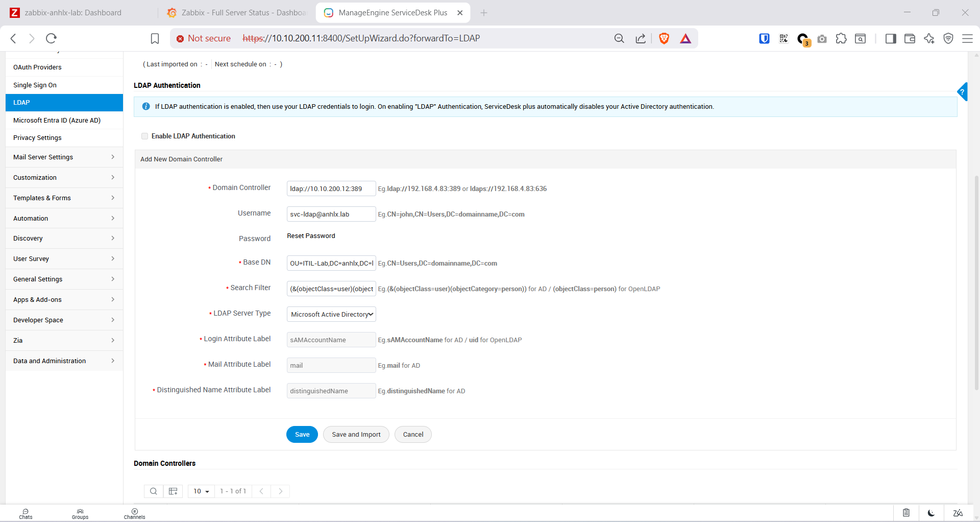Click the search icon in Domain Controllers table
Screen dimensions: 980x522
point(153,491)
